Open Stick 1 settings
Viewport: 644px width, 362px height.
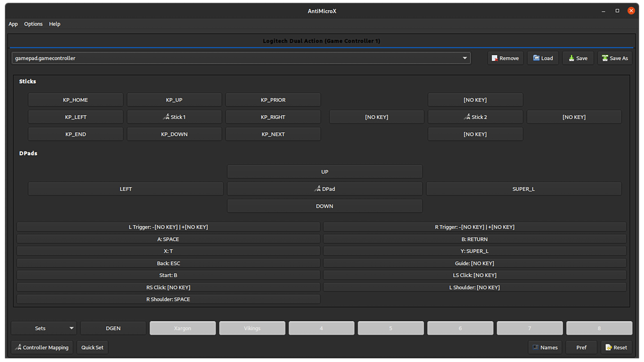click(174, 117)
